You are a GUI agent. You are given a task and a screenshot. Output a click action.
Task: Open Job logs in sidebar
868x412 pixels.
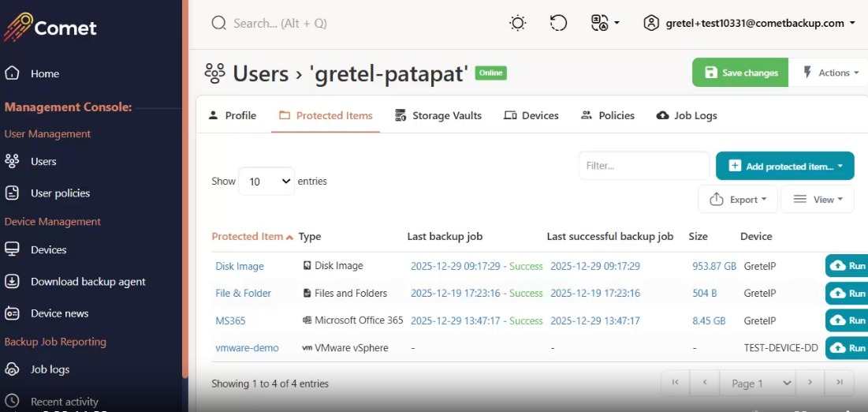(50, 369)
